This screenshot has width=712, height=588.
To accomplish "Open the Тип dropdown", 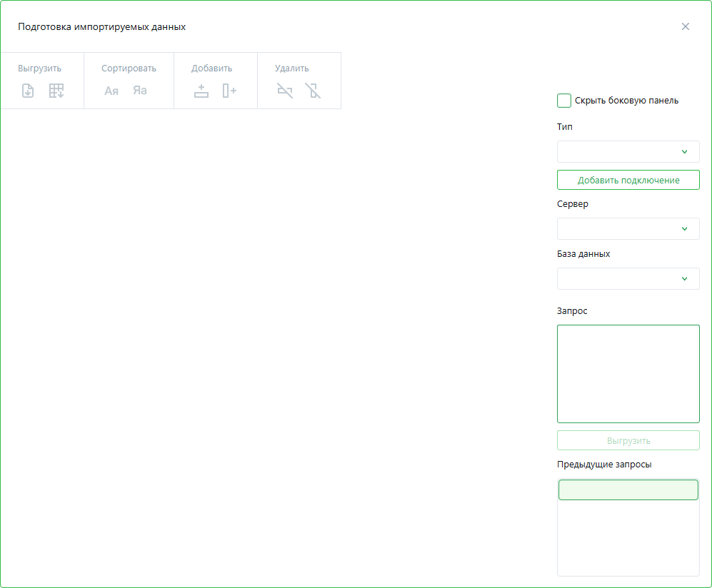I will pyautogui.click(x=628, y=152).
